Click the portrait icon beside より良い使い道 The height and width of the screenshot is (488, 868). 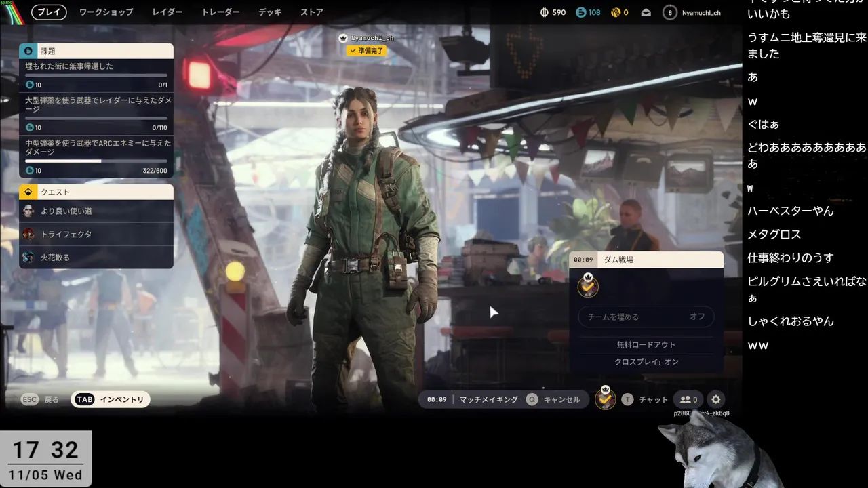(x=28, y=211)
